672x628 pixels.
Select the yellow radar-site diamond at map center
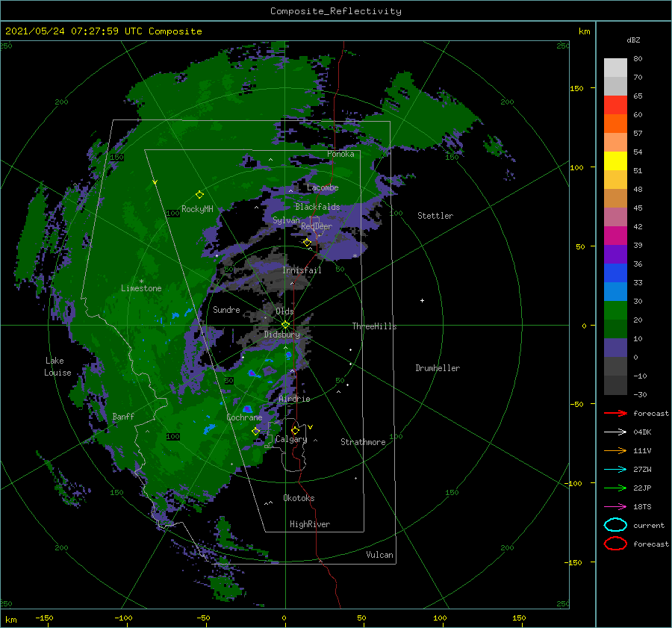click(x=285, y=325)
